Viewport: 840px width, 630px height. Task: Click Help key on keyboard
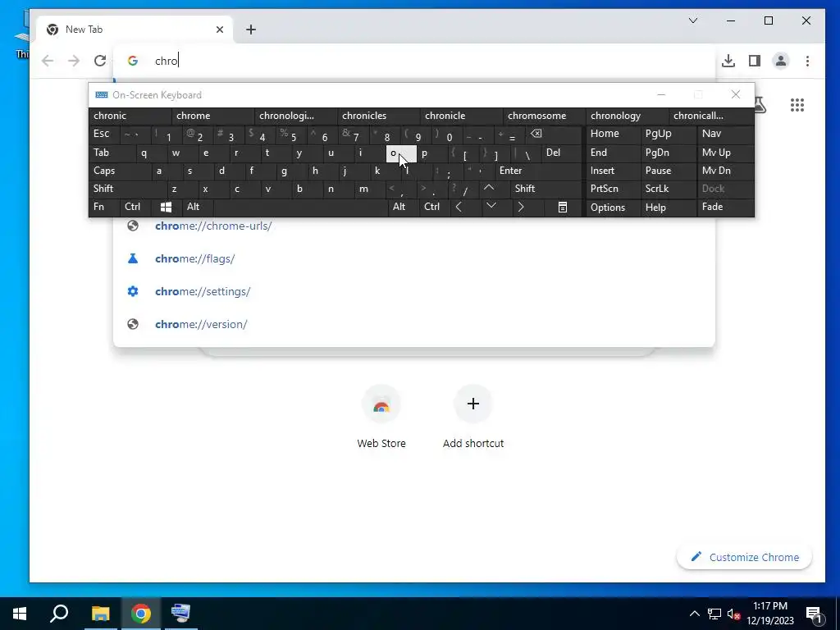click(x=668, y=208)
